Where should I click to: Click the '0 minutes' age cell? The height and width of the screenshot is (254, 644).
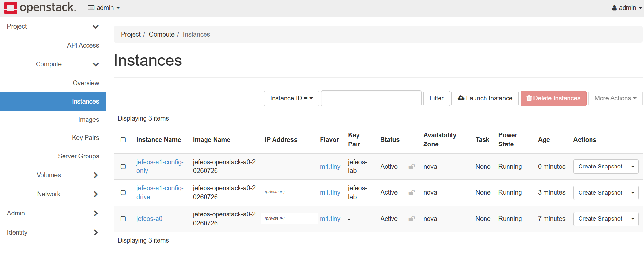552,167
